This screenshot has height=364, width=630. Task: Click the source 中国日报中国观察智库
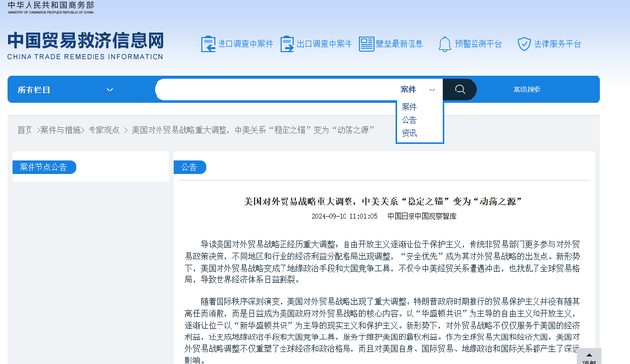coord(422,216)
